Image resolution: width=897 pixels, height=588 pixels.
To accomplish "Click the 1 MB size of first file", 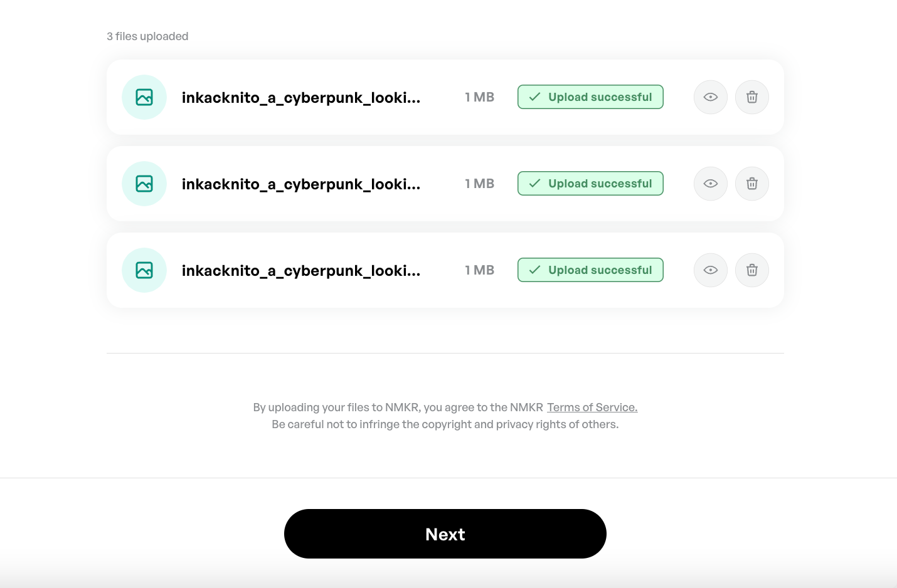I will (480, 97).
